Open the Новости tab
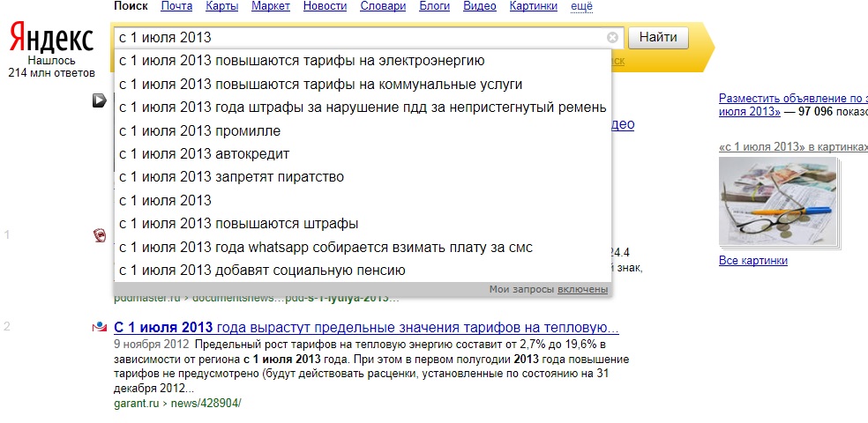This screenshot has height=423, width=868. coord(325,6)
